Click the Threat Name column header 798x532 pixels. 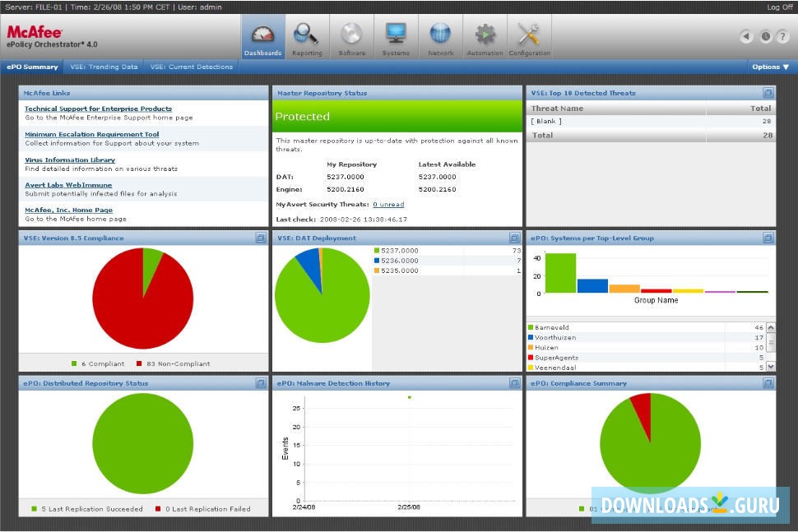(x=616, y=109)
